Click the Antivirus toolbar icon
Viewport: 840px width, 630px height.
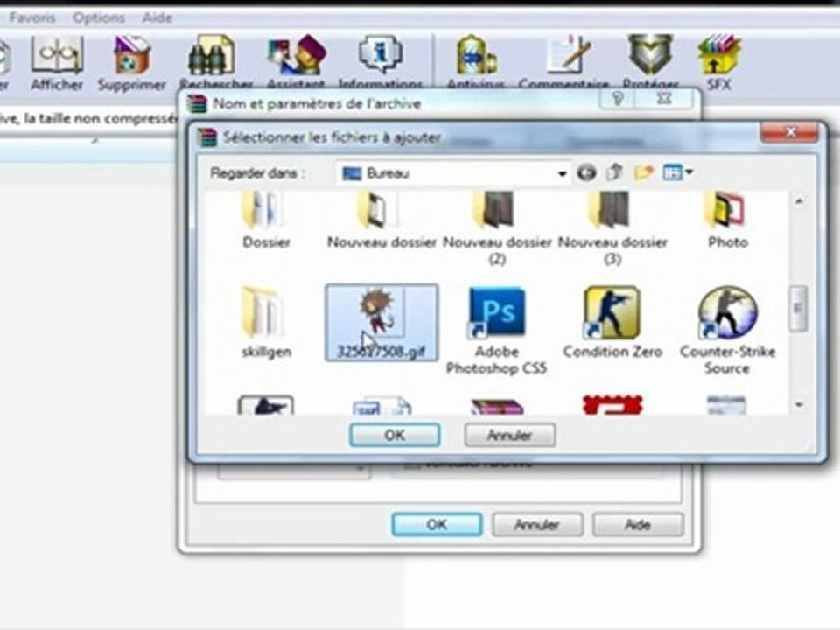(x=476, y=61)
